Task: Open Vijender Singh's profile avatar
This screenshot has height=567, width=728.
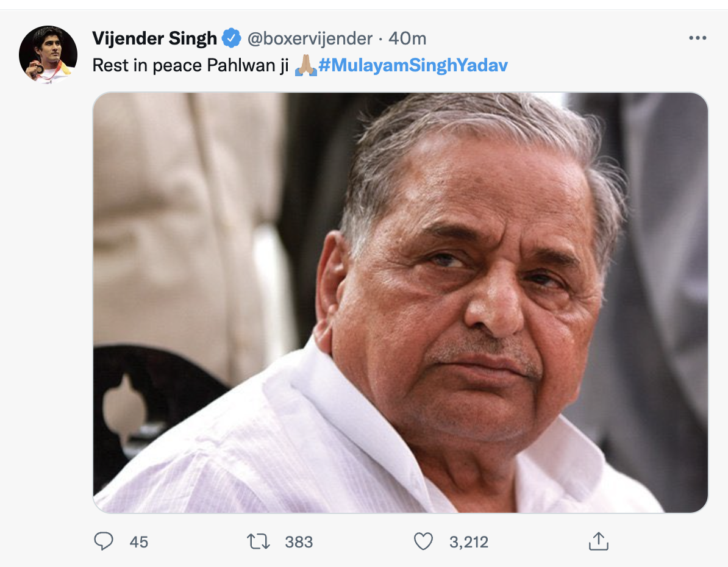Action: pos(48,55)
